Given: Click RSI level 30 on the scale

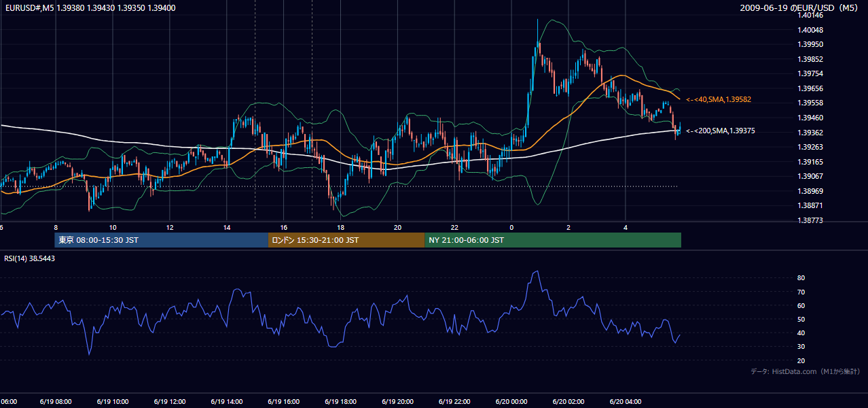Looking at the screenshot, I should click(x=801, y=347).
